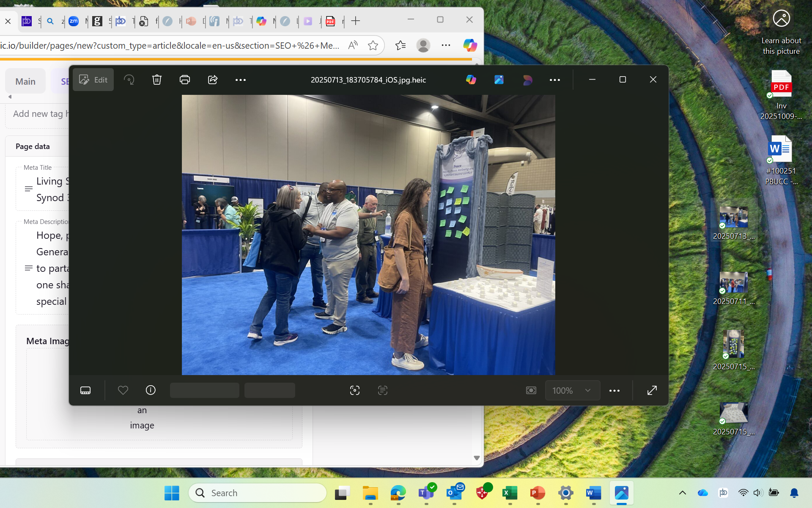
Task: Share the photo via the share icon
Action: tap(213, 80)
